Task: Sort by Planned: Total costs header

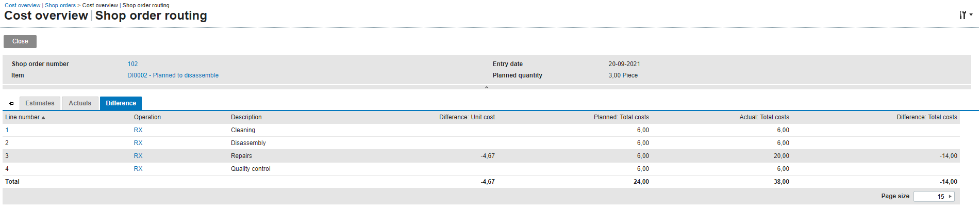Action: tap(621, 117)
